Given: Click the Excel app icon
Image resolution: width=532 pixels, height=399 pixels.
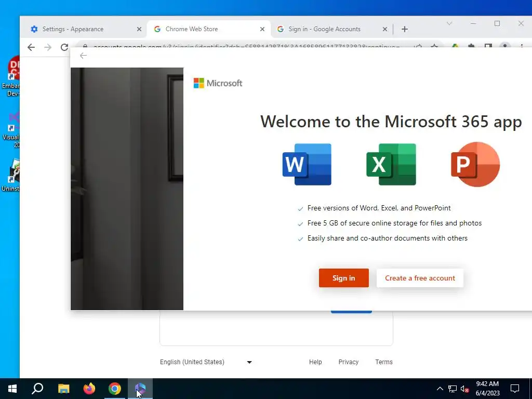Looking at the screenshot, I should (x=391, y=164).
